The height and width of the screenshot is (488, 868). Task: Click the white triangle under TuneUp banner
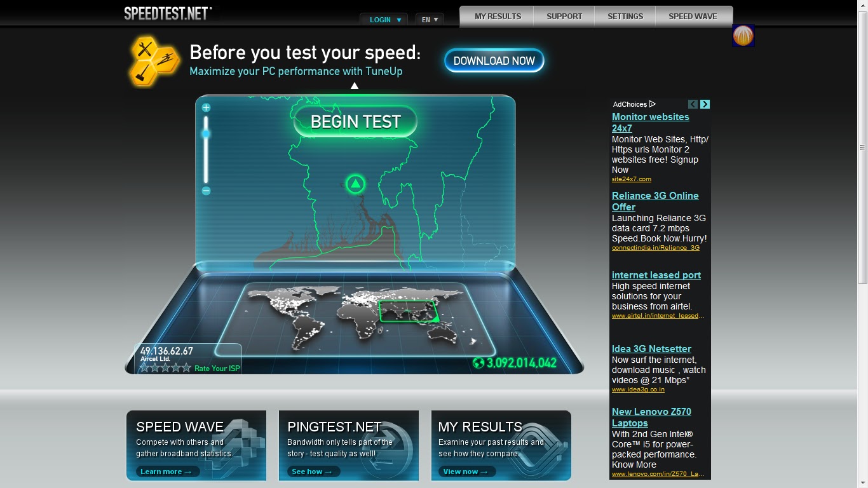tap(355, 86)
